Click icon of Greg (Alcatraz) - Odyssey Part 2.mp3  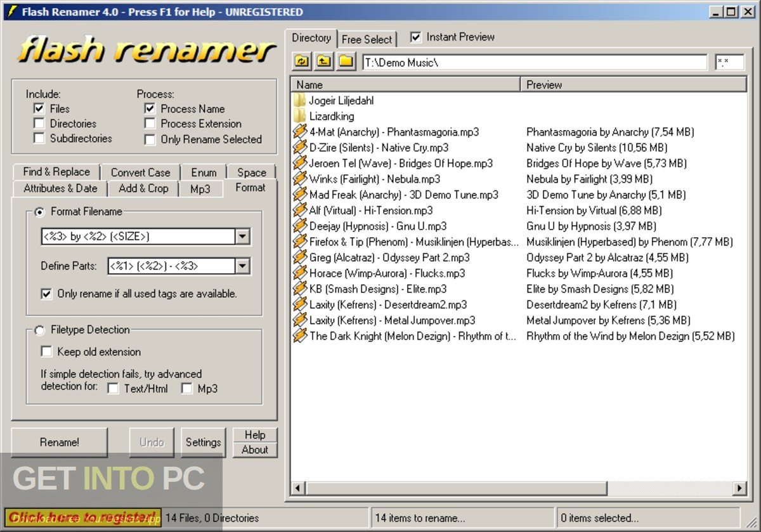[300, 257]
